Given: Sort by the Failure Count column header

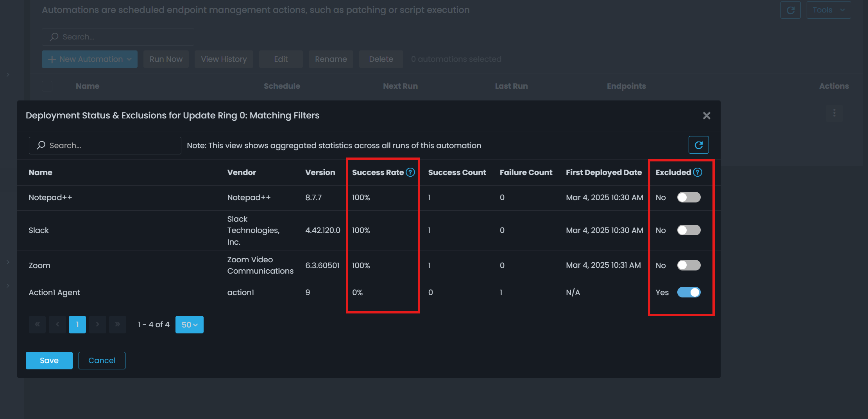Looking at the screenshot, I should click(526, 172).
